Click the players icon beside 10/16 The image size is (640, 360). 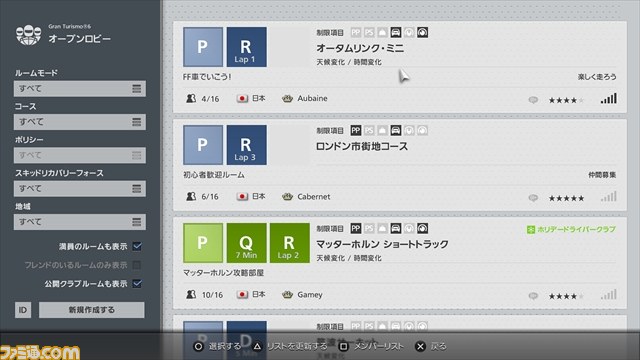(191, 294)
